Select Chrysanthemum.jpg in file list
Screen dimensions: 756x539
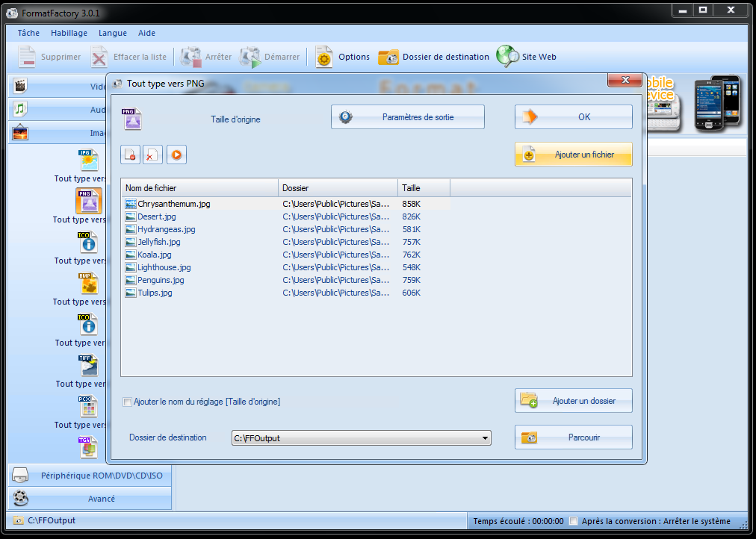pos(174,204)
